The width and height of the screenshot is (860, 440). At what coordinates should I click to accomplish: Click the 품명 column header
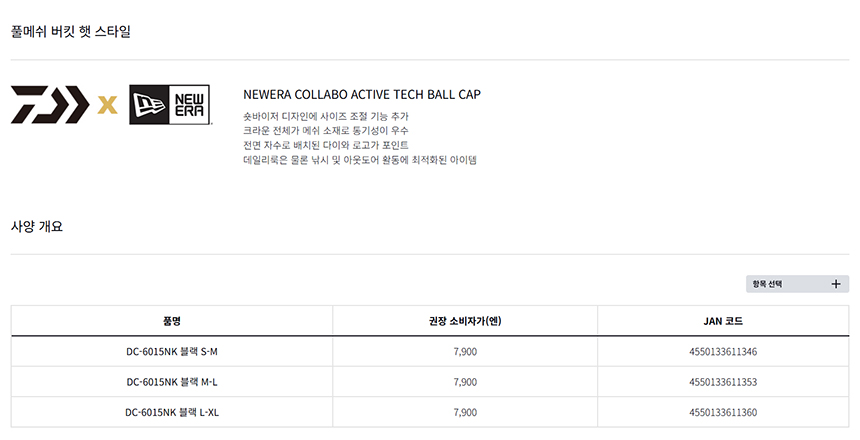point(172,321)
